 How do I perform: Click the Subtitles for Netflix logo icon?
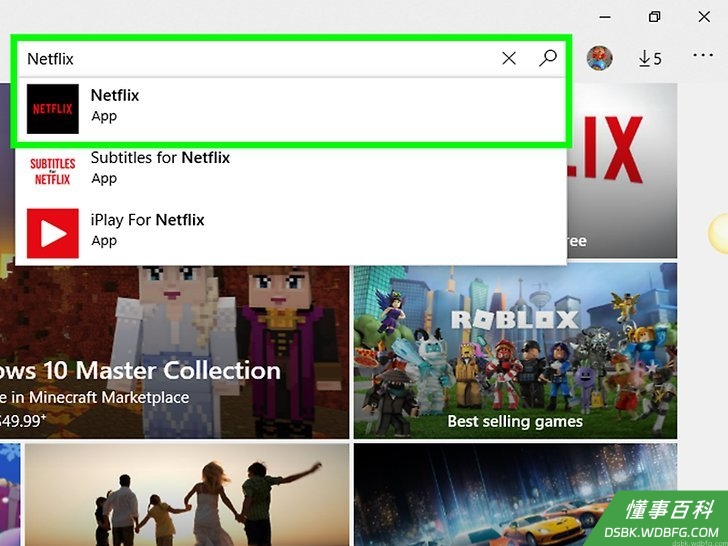point(52,171)
